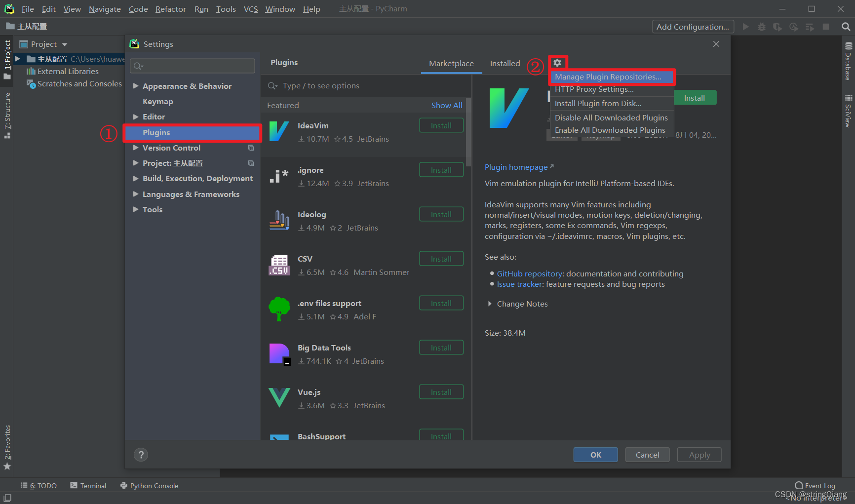This screenshot has height=504, width=855.
Task: Open the Event Log
Action: pyautogui.click(x=815, y=486)
